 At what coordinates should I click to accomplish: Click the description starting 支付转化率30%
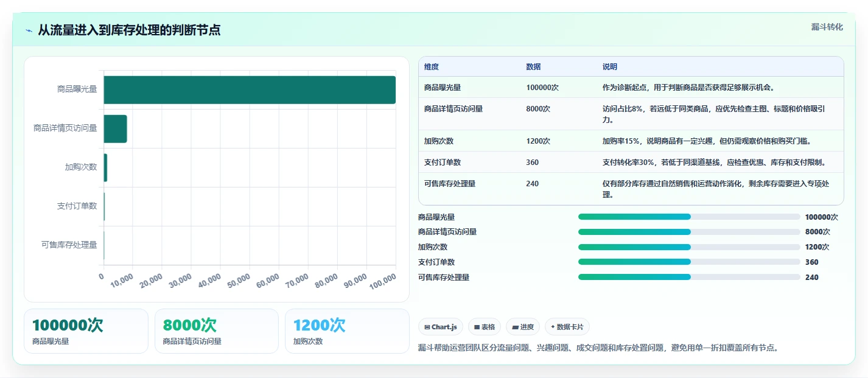coord(714,163)
